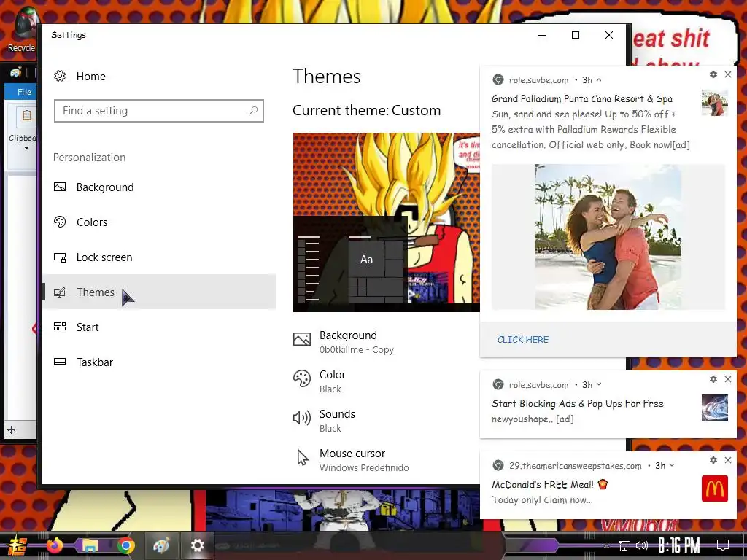Focus the Find a setting search box
Image resolution: width=747 pixels, height=560 pixels.
[x=158, y=111]
